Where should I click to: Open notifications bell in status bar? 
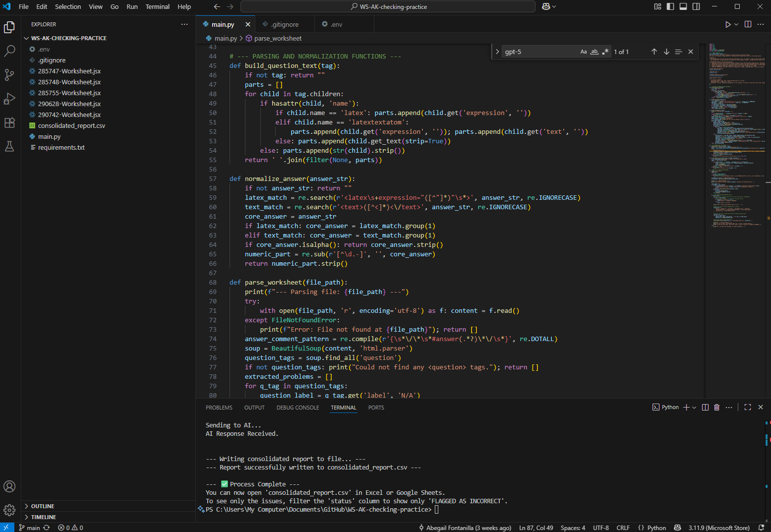(761, 528)
